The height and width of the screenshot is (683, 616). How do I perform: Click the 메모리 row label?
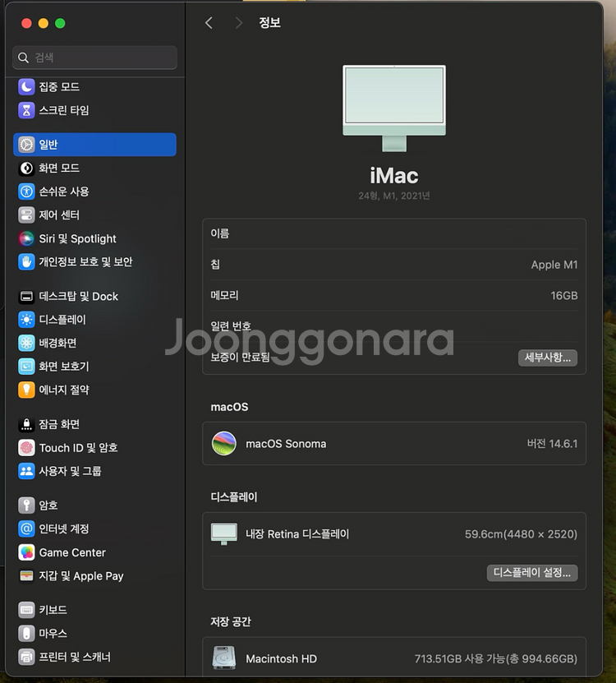point(224,295)
